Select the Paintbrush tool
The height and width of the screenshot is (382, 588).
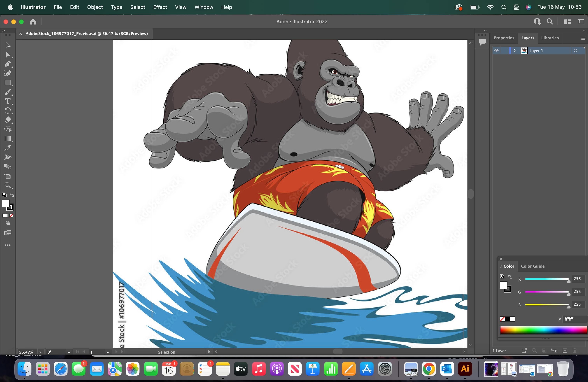point(7,92)
